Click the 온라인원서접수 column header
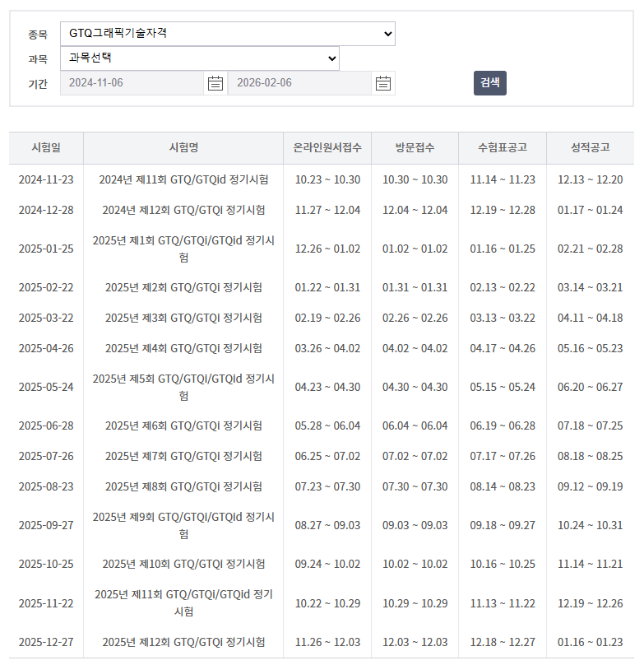The image size is (644, 665). click(327, 147)
